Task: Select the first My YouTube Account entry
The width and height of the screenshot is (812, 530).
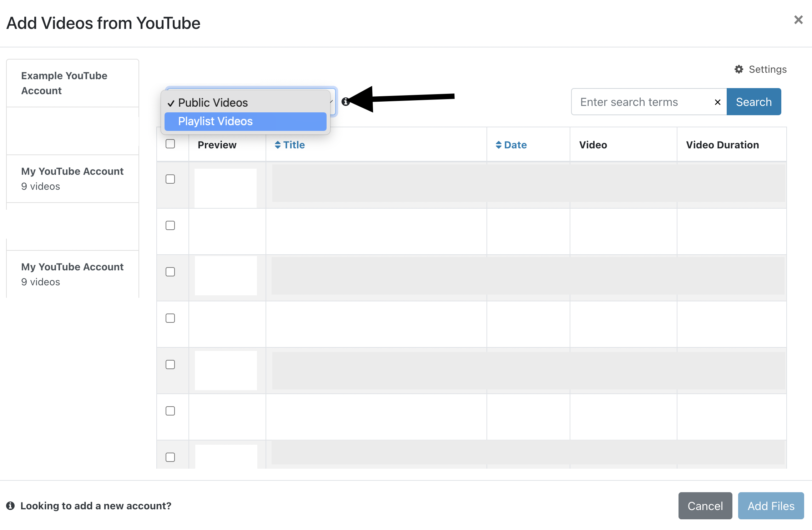Action: pos(72,179)
